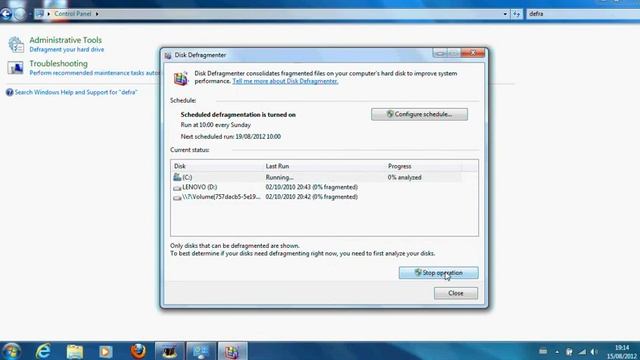This screenshot has width=640, height=360.
Task: Click Control Panel breadcrumb in address bar
Action: click(73, 14)
